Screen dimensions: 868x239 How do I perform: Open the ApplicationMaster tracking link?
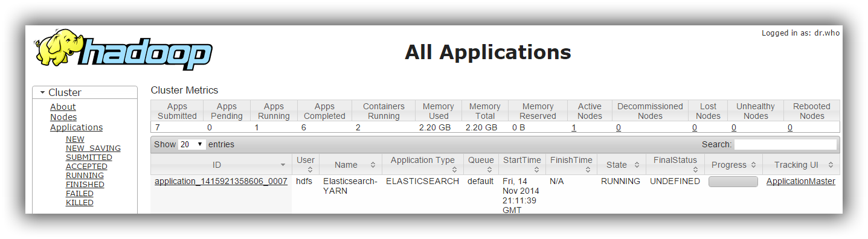tap(801, 181)
